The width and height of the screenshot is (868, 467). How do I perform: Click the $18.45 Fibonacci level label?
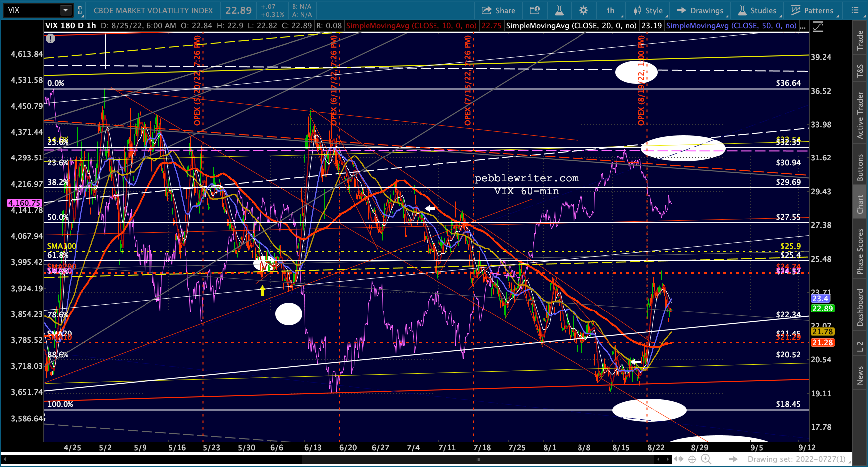pos(788,404)
